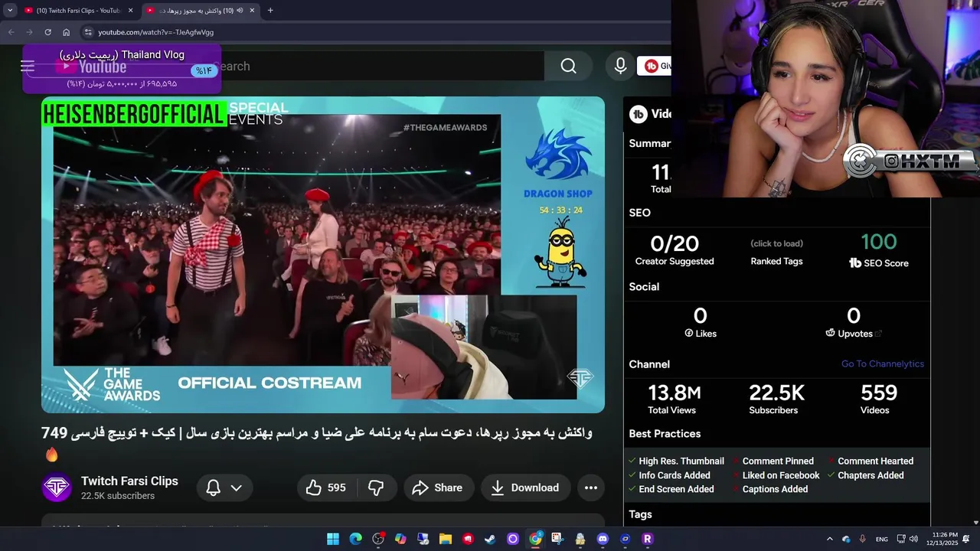Viewport: 980px width, 551px height.
Task: Open the Go To Channelytics link
Action: [883, 364]
